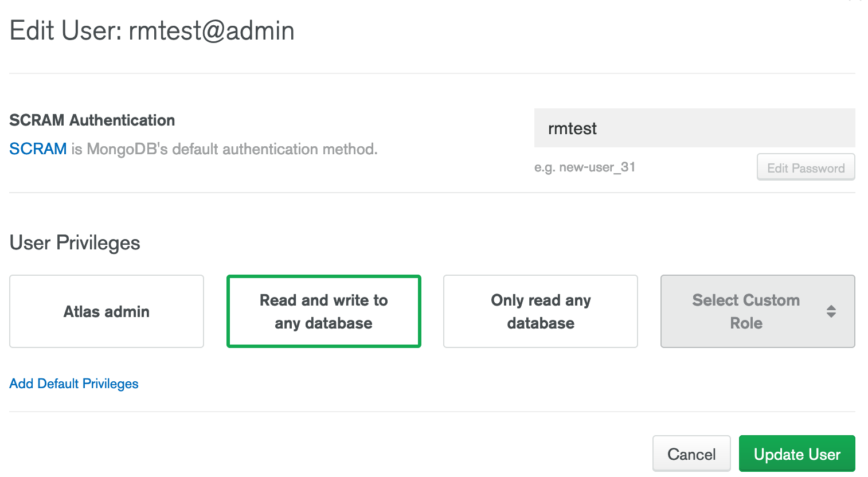This screenshot has height=477, width=868.
Task: Click the User Privileges heading
Action: (75, 243)
